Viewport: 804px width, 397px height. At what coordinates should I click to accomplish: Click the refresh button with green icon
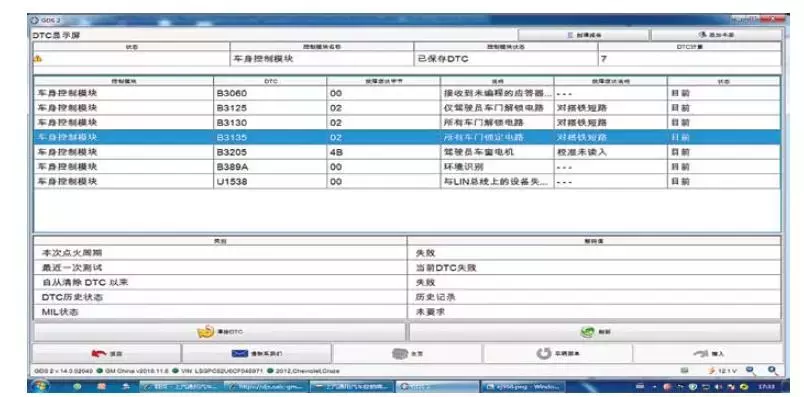[595, 332]
